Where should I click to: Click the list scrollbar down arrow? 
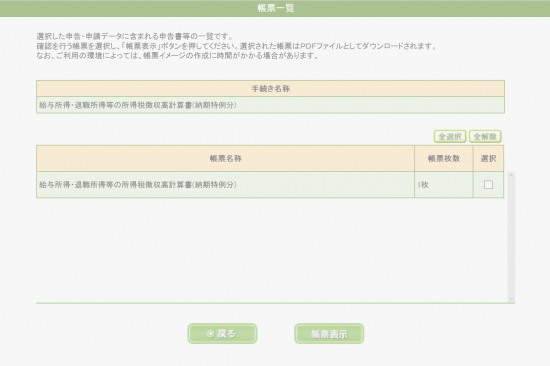click(511, 299)
